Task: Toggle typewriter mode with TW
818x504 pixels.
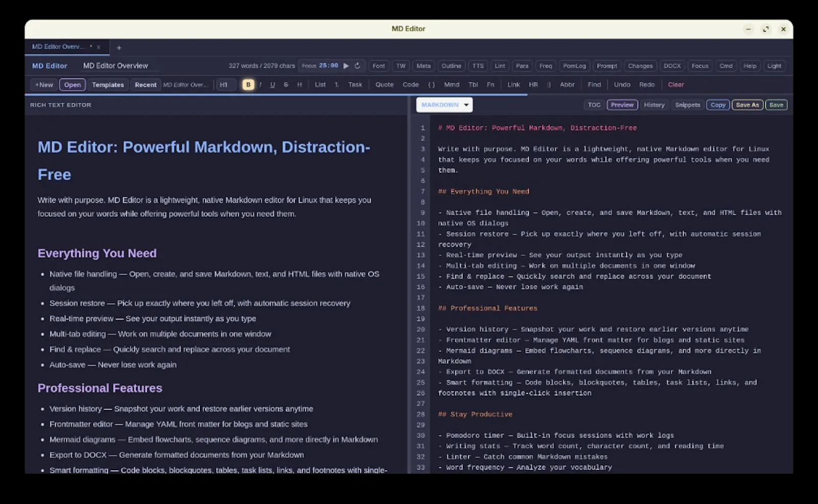Action: 401,66
